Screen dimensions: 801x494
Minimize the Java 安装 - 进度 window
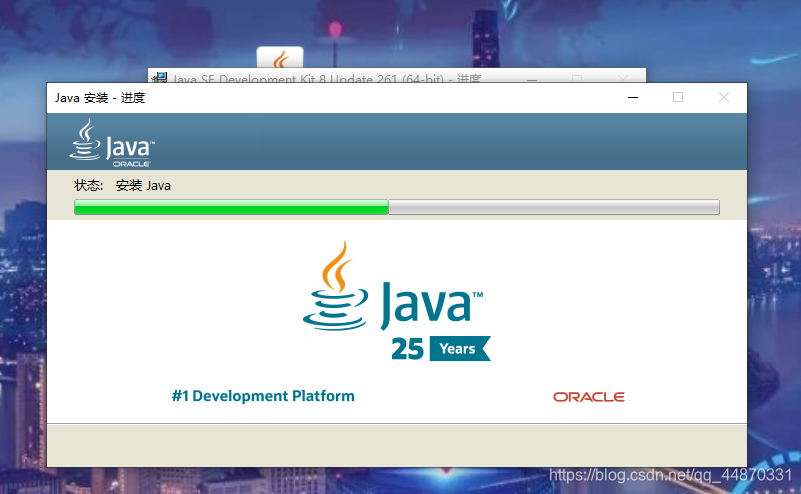tap(633, 98)
